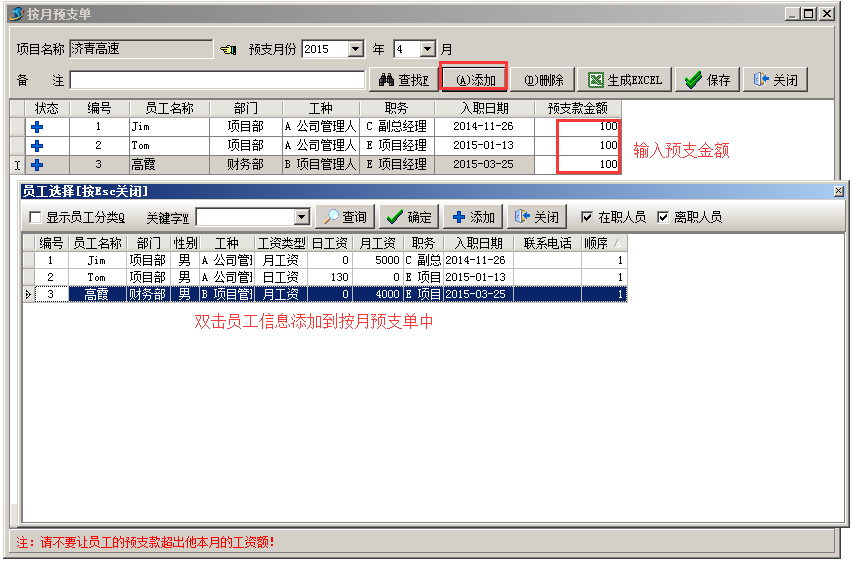Click the blue plus status icon in Jim's row
This screenshot has height=562, width=853.
coord(38,127)
